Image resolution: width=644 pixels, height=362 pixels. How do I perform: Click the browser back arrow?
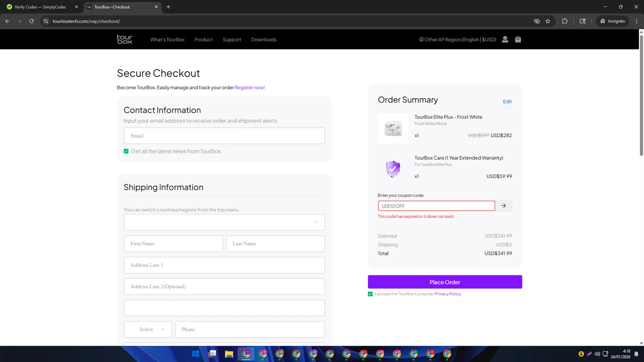(x=7, y=21)
